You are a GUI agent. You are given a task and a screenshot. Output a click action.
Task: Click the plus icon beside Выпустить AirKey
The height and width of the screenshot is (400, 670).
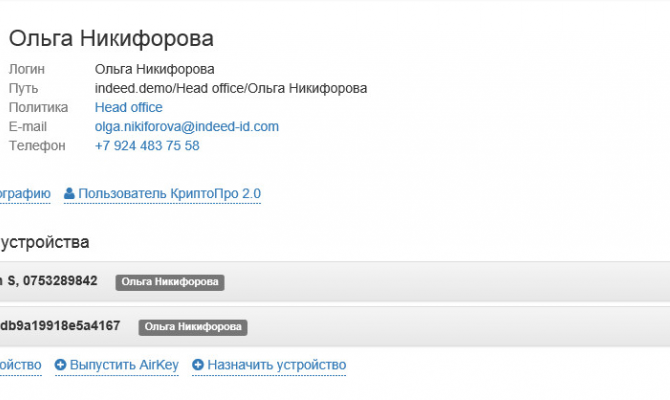(61, 365)
